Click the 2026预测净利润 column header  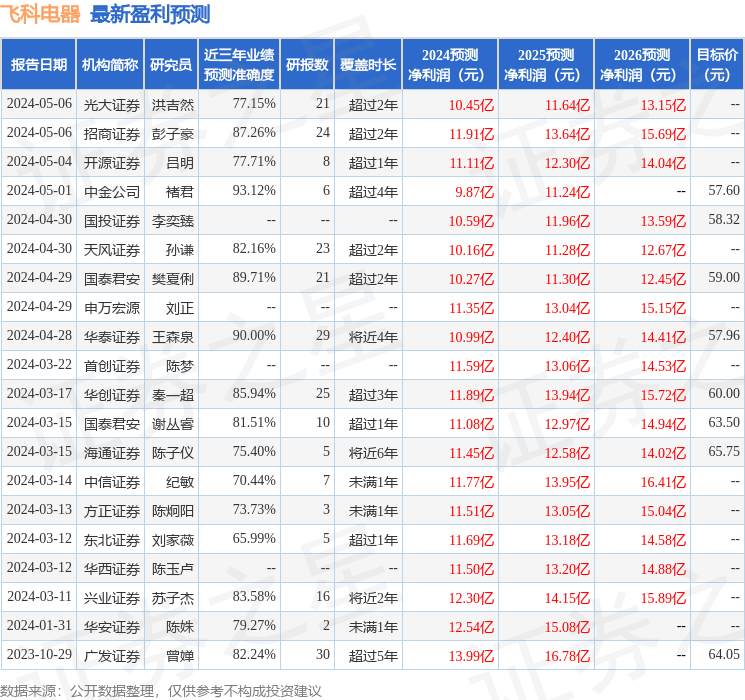click(x=642, y=65)
